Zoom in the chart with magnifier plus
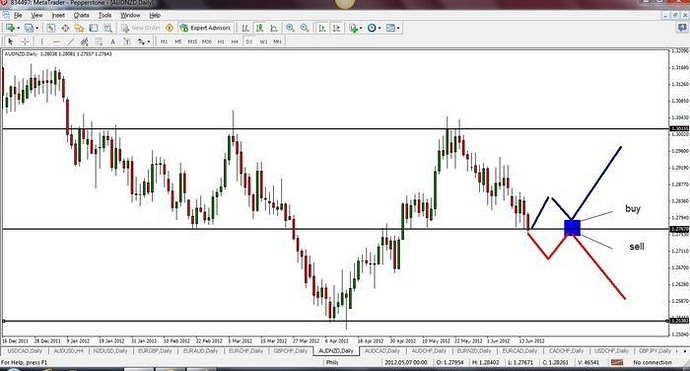Viewport: 690px width, 371px height. tap(290, 28)
